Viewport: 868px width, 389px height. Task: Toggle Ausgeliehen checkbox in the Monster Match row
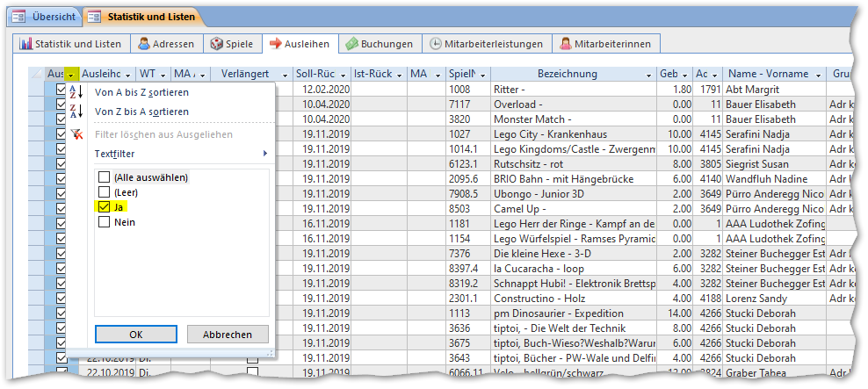(x=61, y=119)
